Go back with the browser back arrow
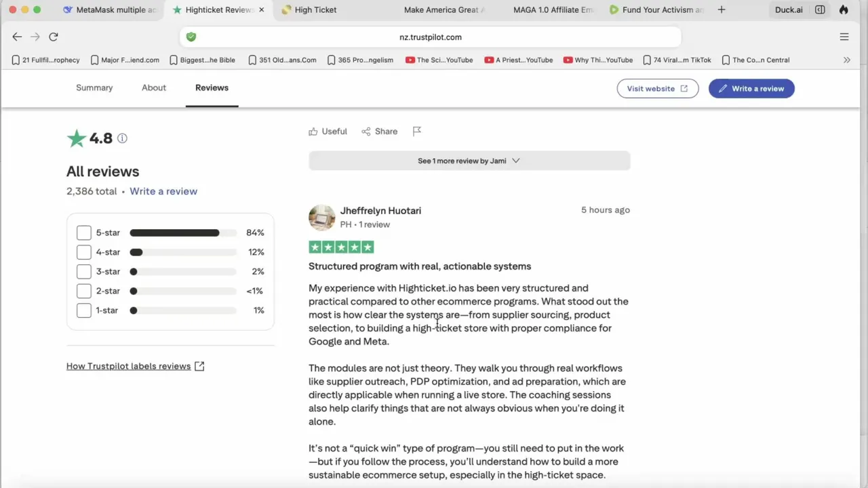This screenshot has width=868, height=488. [x=17, y=37]
